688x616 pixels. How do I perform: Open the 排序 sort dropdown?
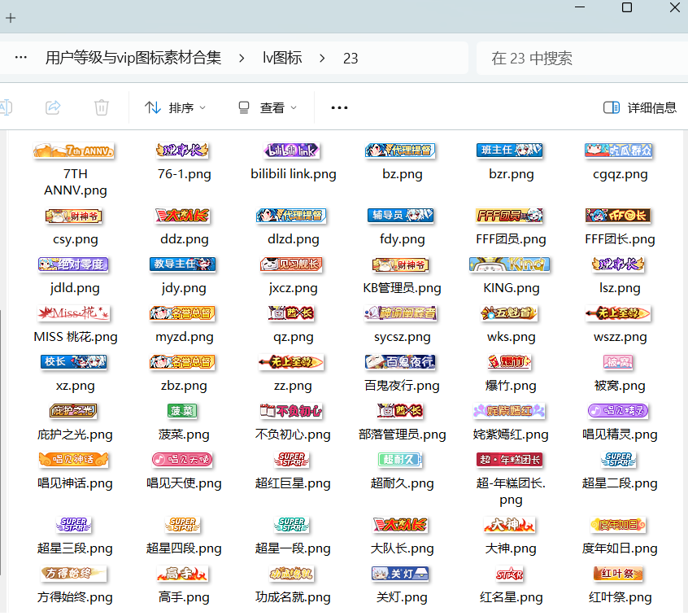pyautogui.click(x=175, y=107)
